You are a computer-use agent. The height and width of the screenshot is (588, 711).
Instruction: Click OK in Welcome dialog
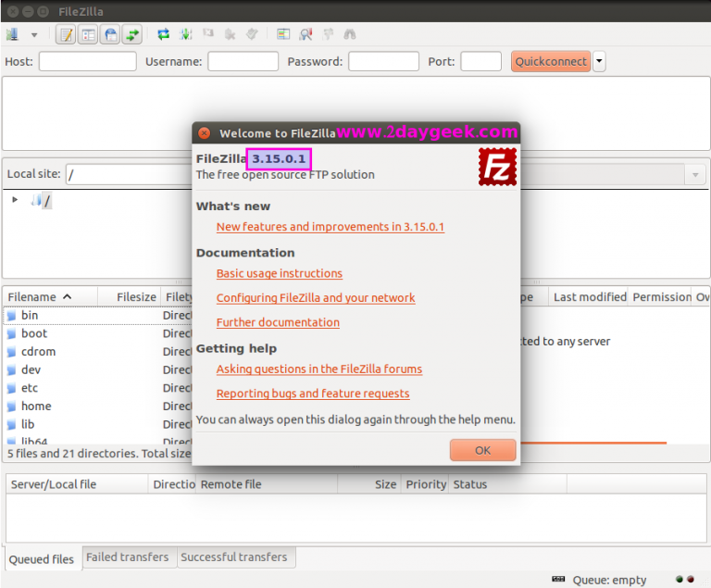click(x=483, y=450)
